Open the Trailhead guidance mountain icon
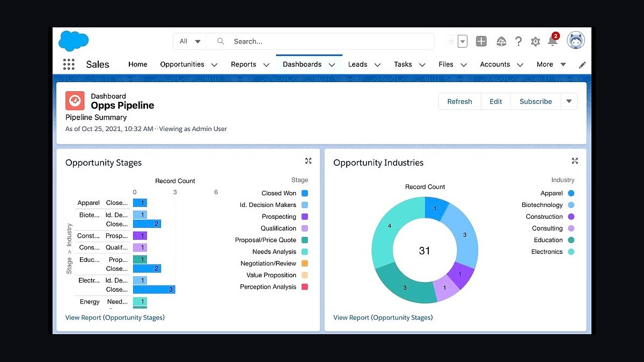Viewport: 644px width, 362px height. (x=501, y=41)
